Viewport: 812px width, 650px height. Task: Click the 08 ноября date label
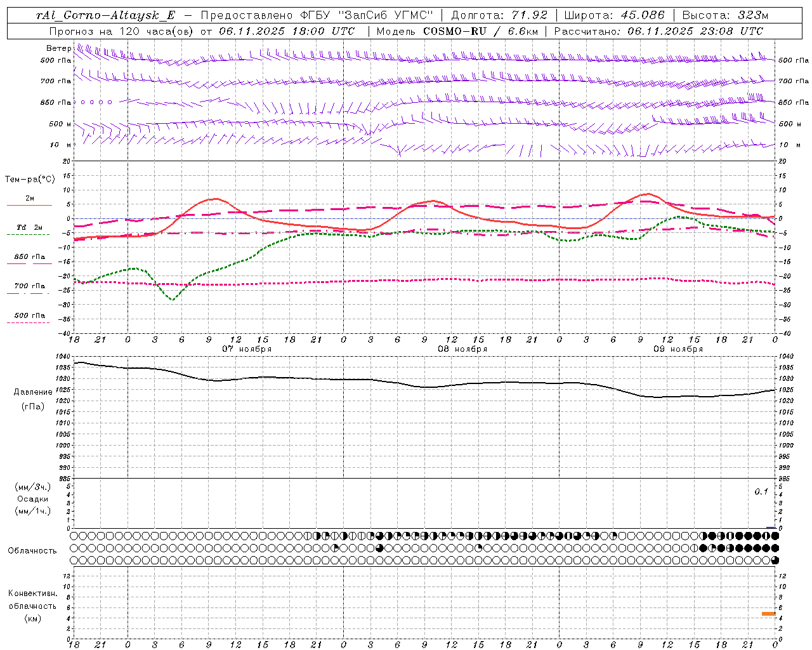point(462,349)
